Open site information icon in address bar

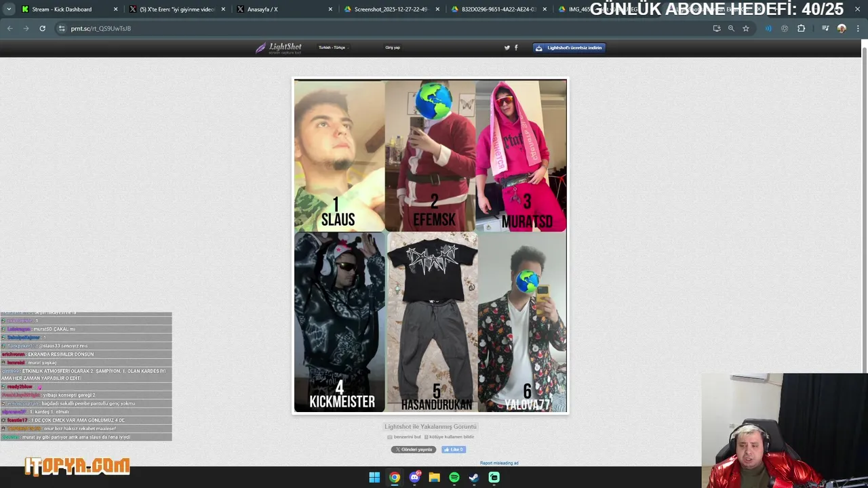click(x=62, y=28)
